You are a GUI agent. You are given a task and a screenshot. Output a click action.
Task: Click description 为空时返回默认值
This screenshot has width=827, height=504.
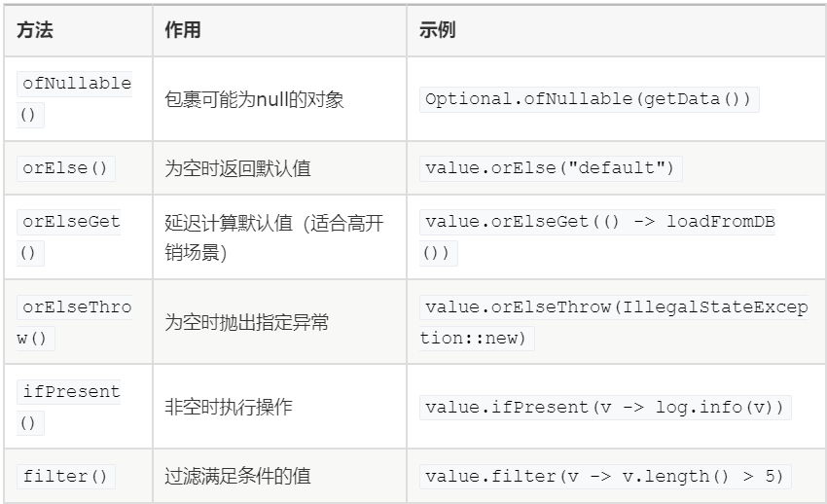[x=237, y=168]
